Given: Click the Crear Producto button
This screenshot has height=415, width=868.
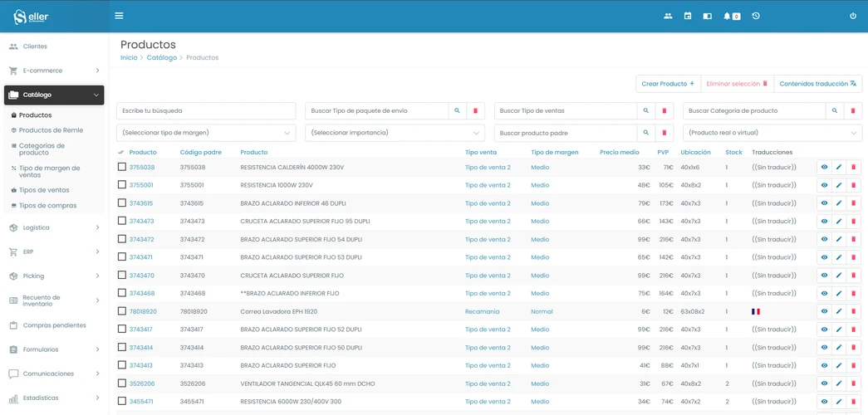Looking at the screenshot, I should 668,84.
